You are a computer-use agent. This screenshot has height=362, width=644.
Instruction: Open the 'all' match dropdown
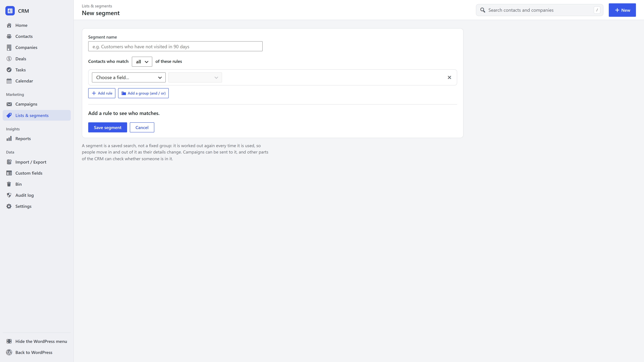(142, 62)
